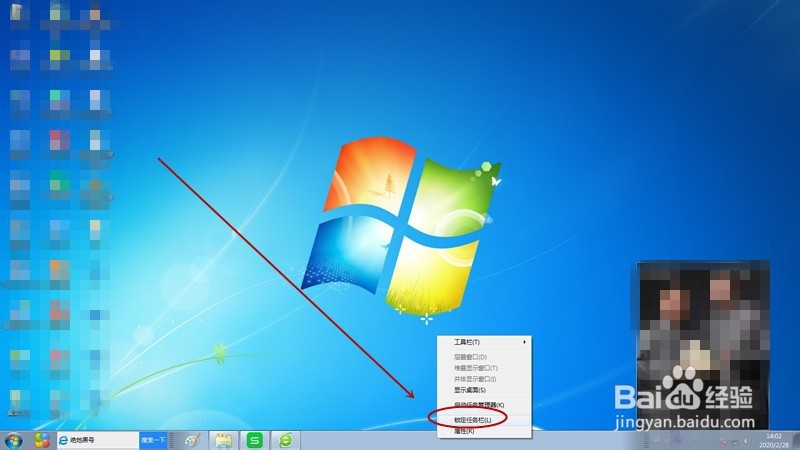Image resolution: width=800 pixels, height=450 pixels.
Task: Open the Windows Start menu orb
Action: [x=14, y=441]
